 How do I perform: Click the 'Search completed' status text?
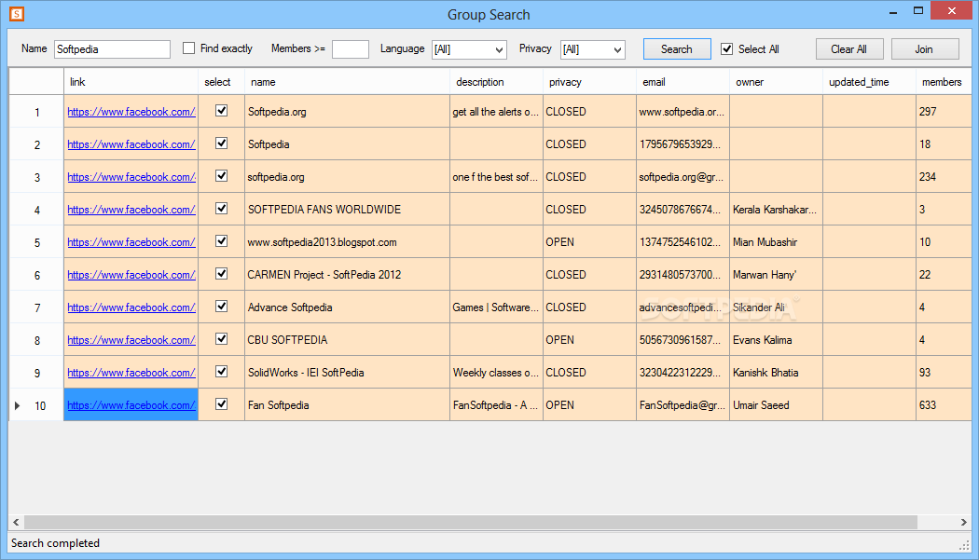[x=56, y=543]
